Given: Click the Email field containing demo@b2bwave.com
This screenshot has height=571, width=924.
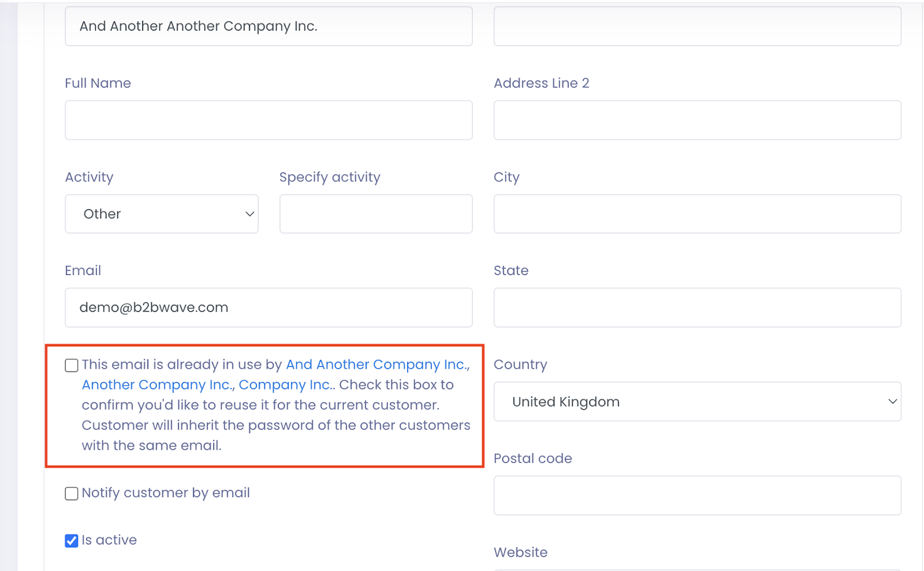Looking at the screenshot, I should (x=269, y=307).
